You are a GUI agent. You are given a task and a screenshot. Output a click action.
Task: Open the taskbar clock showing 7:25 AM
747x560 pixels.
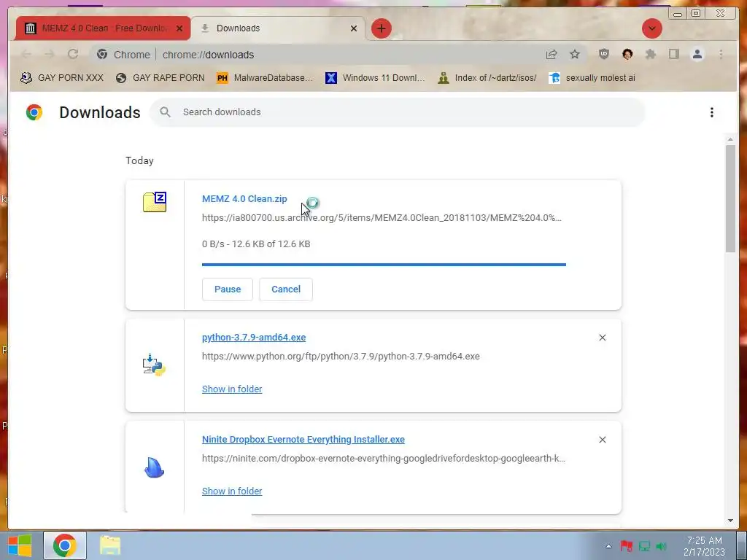coord(704,546)
